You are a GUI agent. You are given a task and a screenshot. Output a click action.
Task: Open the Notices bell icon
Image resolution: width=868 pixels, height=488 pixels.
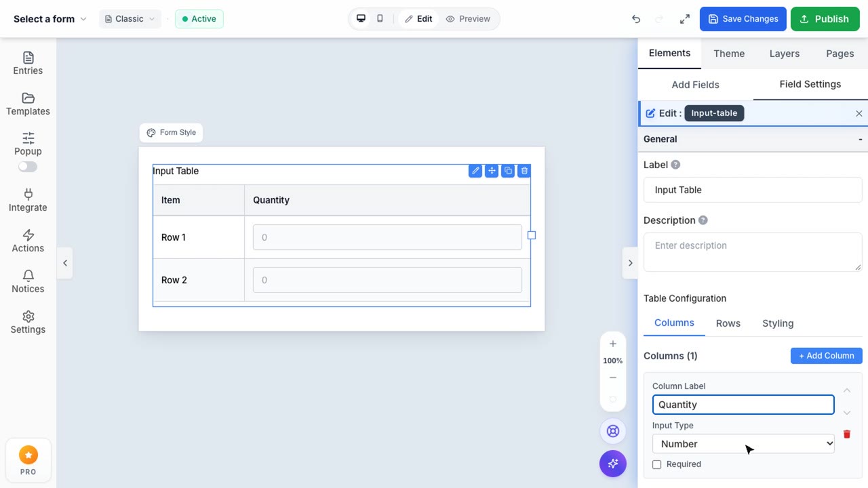[28, 275]
